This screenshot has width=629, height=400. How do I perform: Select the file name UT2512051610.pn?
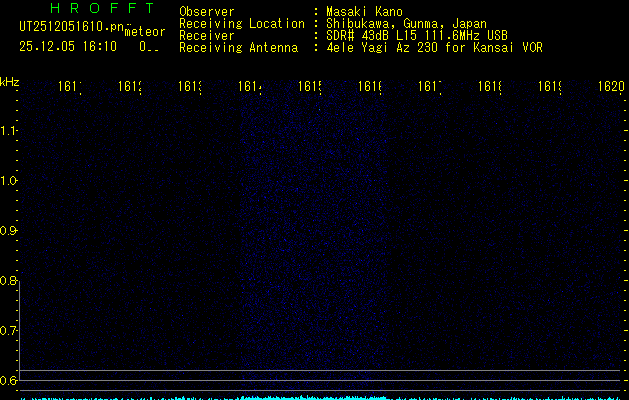(72, 27)
